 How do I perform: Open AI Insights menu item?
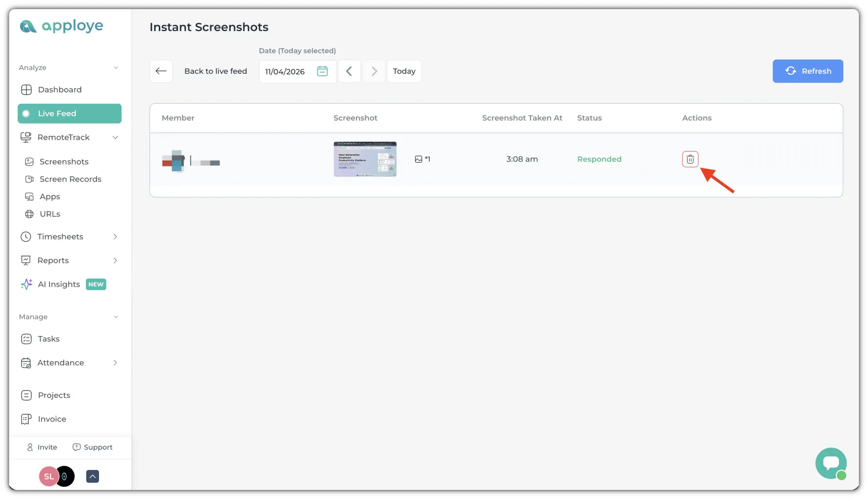(x=59, y=284)
